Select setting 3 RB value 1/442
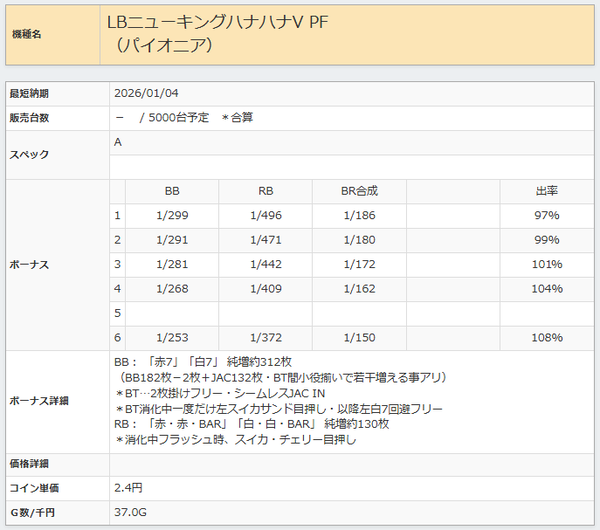This screenshot has height=530, width=600. click(x=266, y=264)
